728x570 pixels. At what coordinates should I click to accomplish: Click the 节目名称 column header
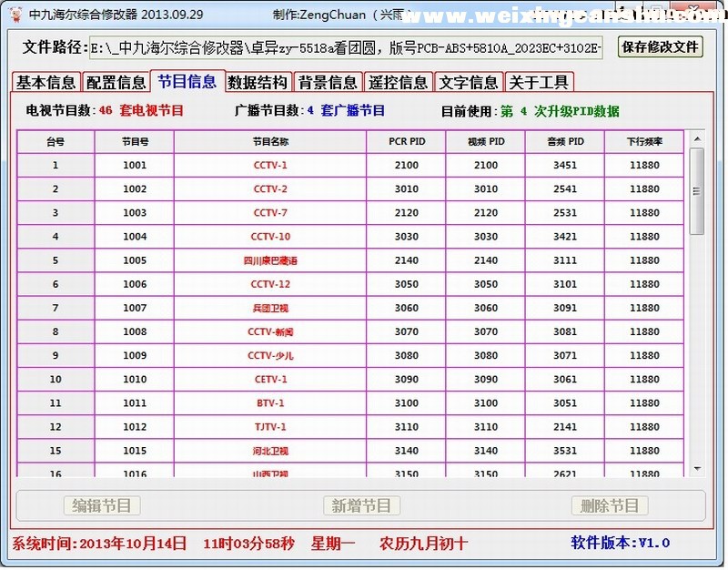[270, 142]
